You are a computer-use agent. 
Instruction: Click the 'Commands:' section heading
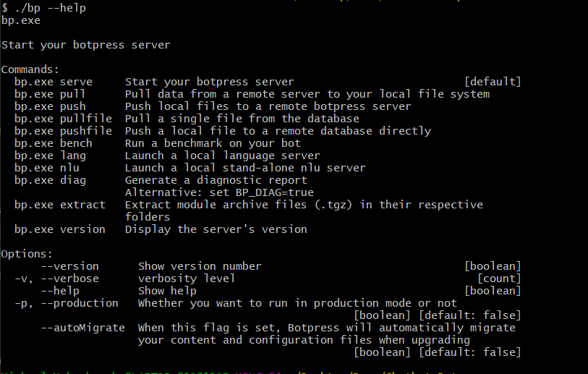click(x=30, y=69)
